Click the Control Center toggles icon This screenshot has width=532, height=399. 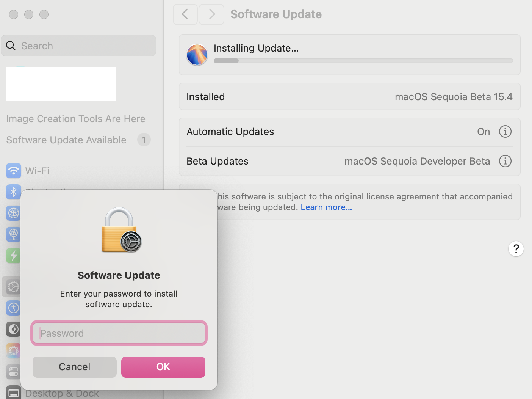[13, 372]
